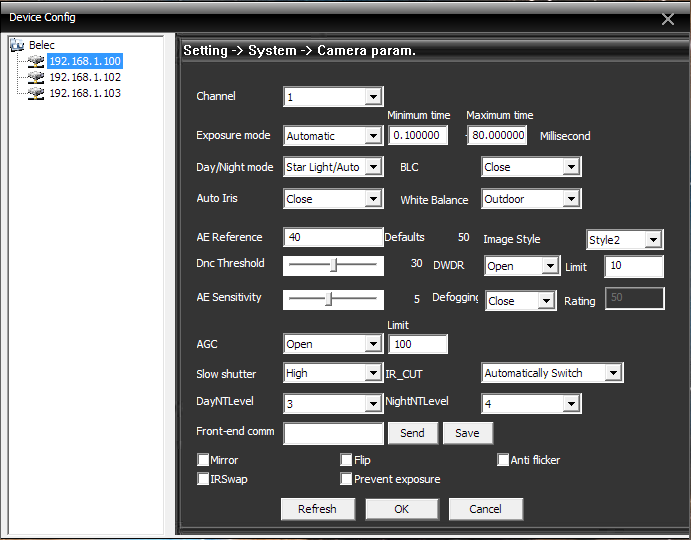Screen dimensions: 691x540
Task: Click the AE Sensitivity slider handle
Action: tap(329, 298)
